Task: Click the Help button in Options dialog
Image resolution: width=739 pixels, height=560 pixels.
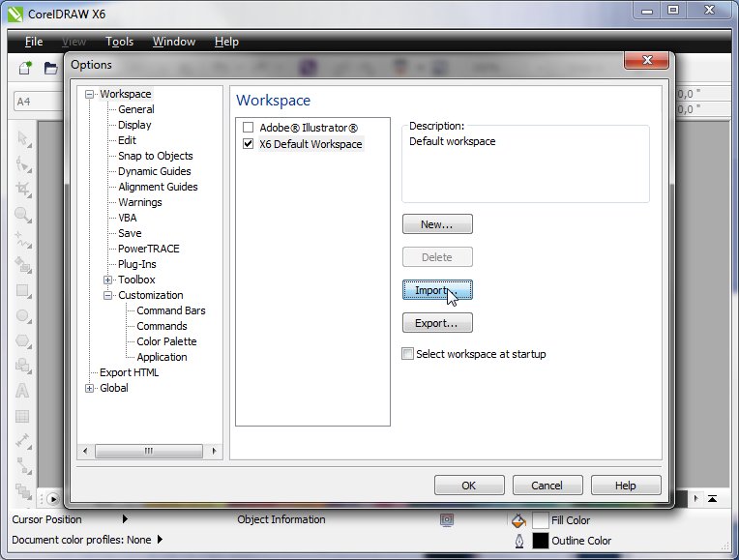Action: coord(626,486)
